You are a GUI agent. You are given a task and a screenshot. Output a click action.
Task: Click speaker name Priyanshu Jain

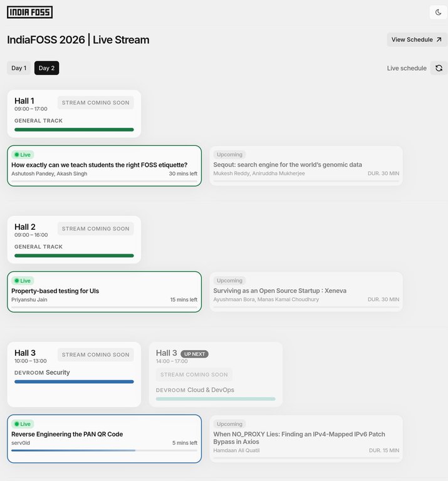(29, 300)
